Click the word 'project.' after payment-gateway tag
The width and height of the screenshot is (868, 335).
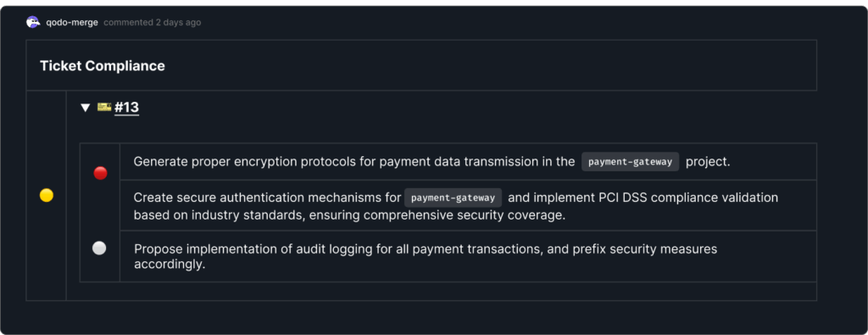(x=708, y=162)
